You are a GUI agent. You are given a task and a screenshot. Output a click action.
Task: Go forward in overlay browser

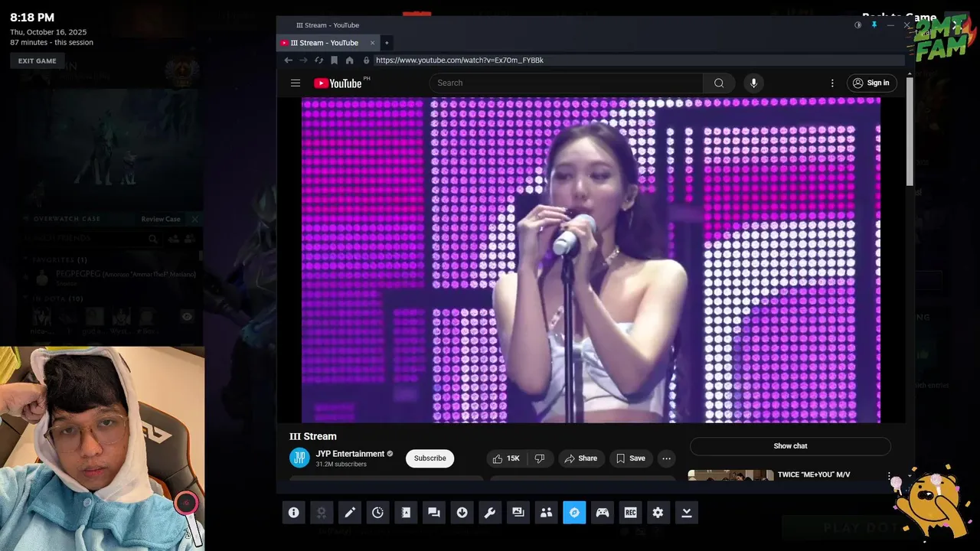click(x=303, y=60)
